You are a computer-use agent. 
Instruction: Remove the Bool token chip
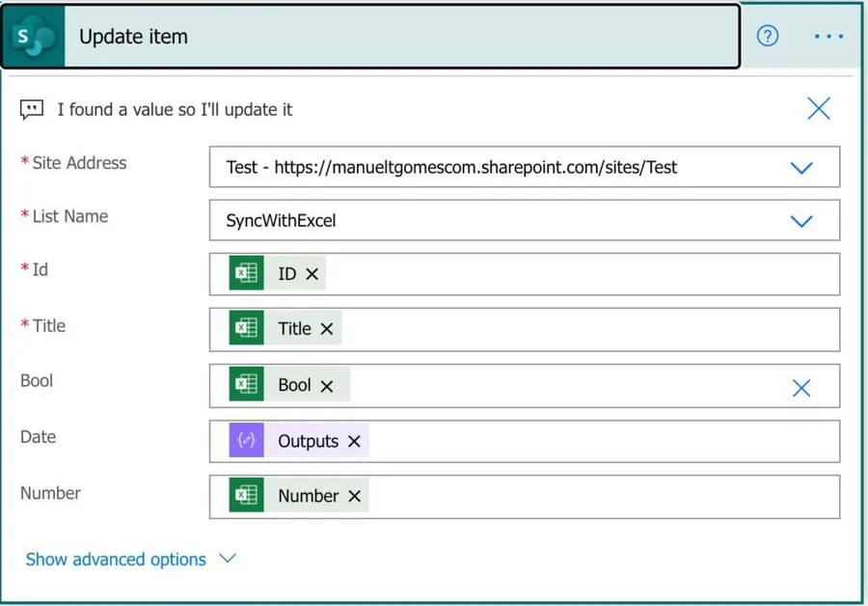point(327,385)
